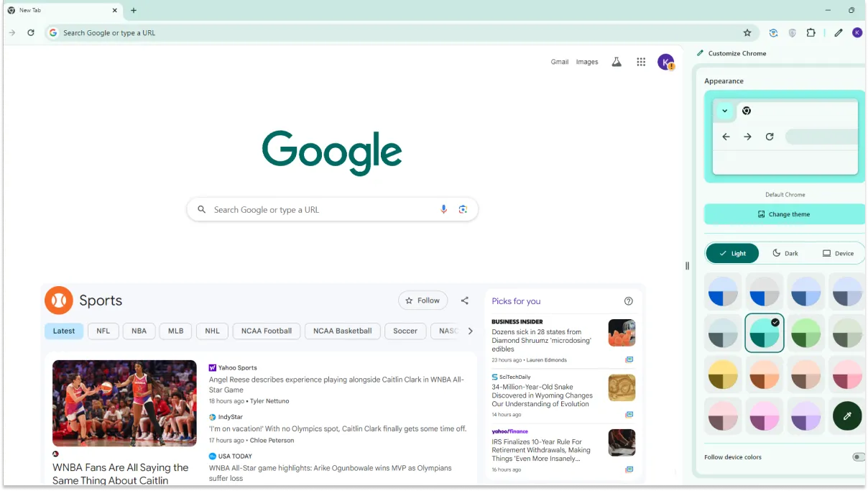Image resolution: width=868 pixels, height=491 pixels.
Task: Bookmark this tab with the star icon
Action: 747,32
